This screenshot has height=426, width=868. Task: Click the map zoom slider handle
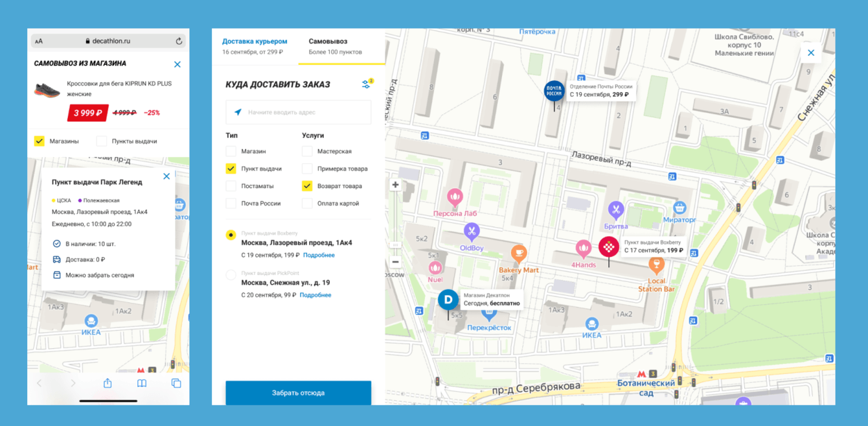tap(395, 244)
